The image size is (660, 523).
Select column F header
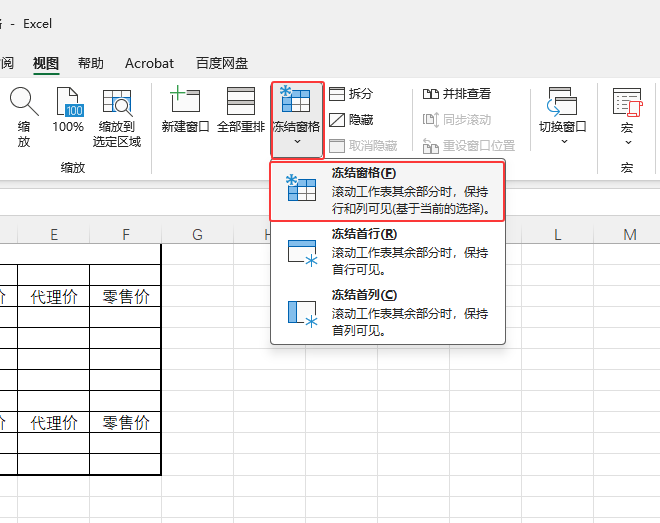click(126, 234)
